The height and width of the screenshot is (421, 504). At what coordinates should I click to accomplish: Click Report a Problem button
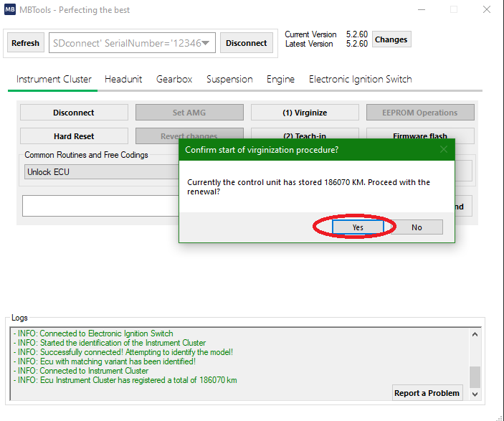coord(427,393)
